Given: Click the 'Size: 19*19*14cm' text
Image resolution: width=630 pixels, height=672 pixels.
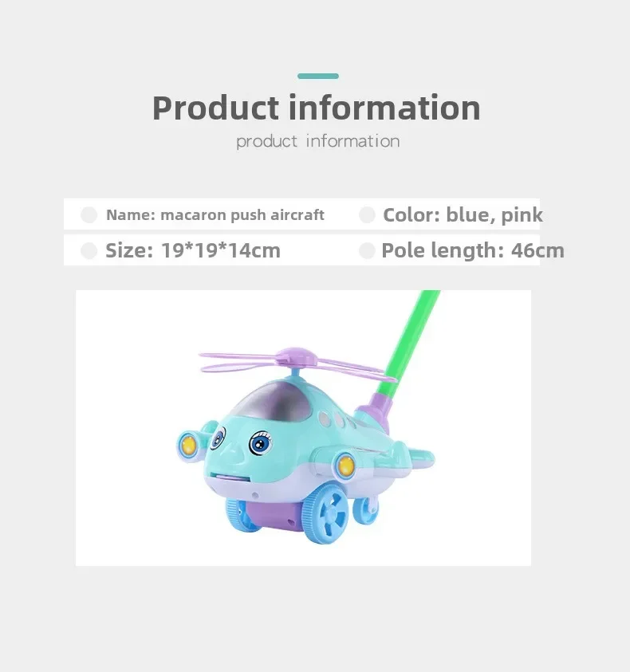Looking at the screenshot, I should 193,251.
